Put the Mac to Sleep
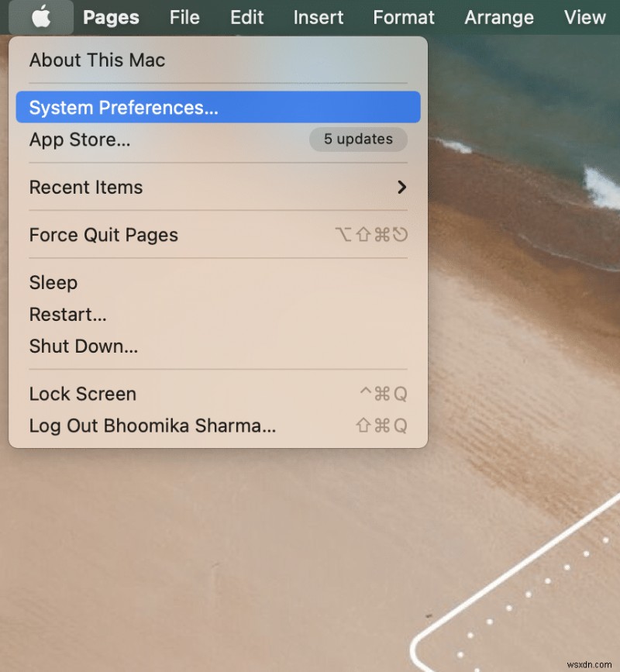The image size is (620, 672). (53, 283)
